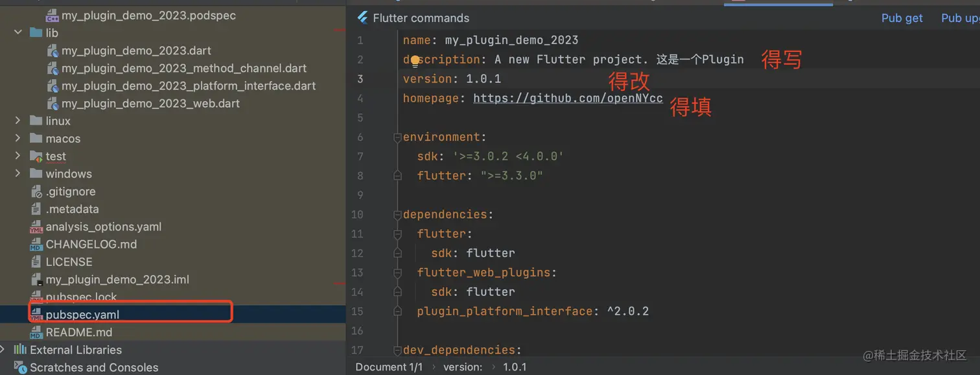Image resolution: width=980 pixels, height=375 pixels.
Task: Click method_channel.dart file icon
Action: [x=52, y=68]
